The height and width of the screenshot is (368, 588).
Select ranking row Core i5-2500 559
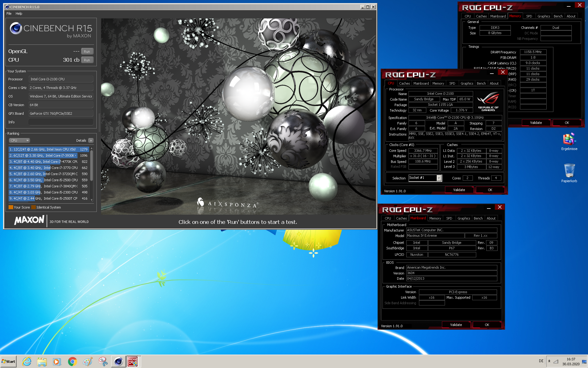48,180
